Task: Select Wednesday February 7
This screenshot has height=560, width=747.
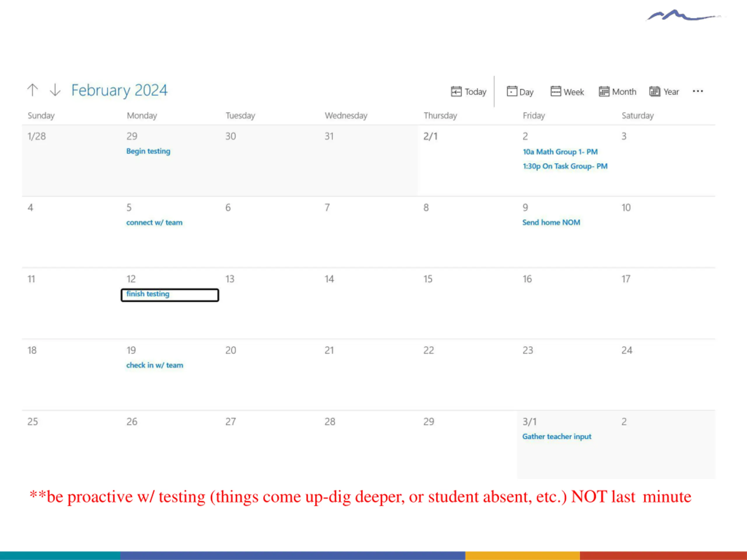Action: coord(327,208)
